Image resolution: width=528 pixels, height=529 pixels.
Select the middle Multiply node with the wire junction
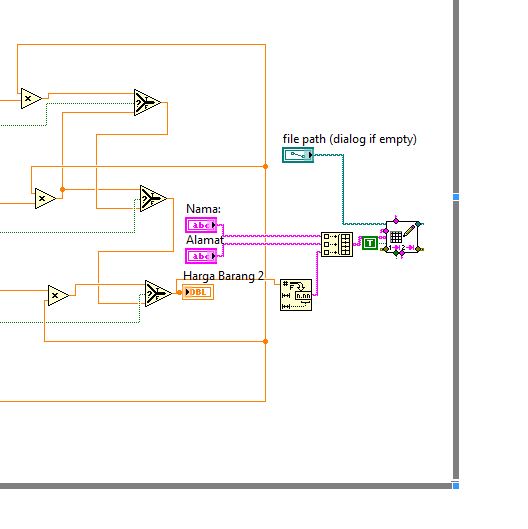coord(45,198)
